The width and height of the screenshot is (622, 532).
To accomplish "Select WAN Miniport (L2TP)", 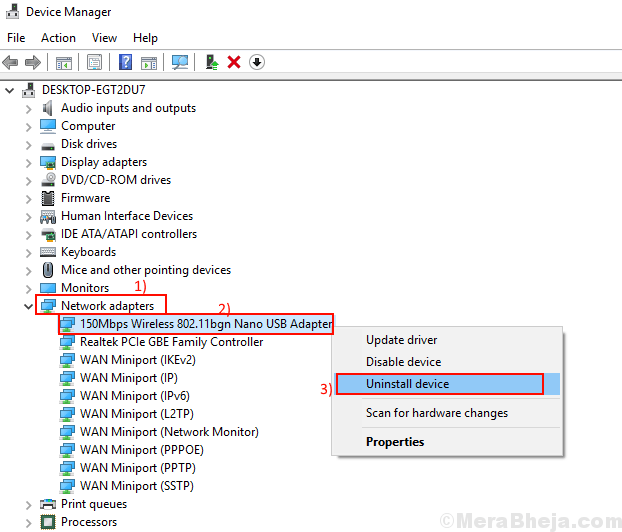I will (x=136, y=414).
